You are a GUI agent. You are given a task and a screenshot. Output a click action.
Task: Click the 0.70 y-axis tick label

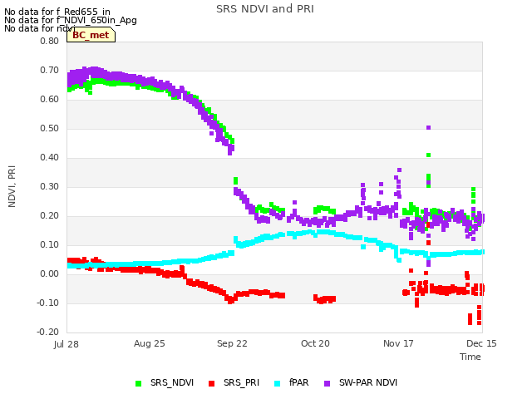point(50,70)
